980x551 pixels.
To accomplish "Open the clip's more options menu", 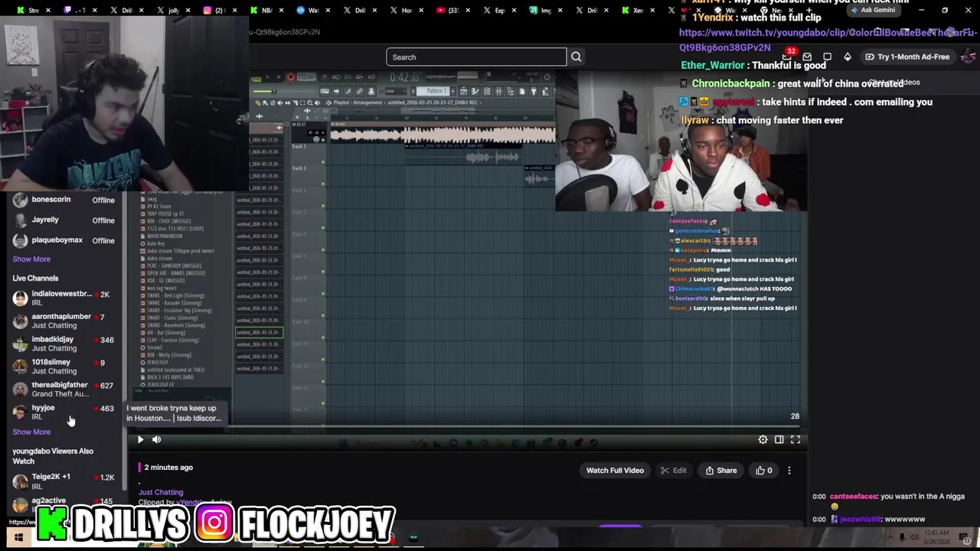I will click(789, 471).
